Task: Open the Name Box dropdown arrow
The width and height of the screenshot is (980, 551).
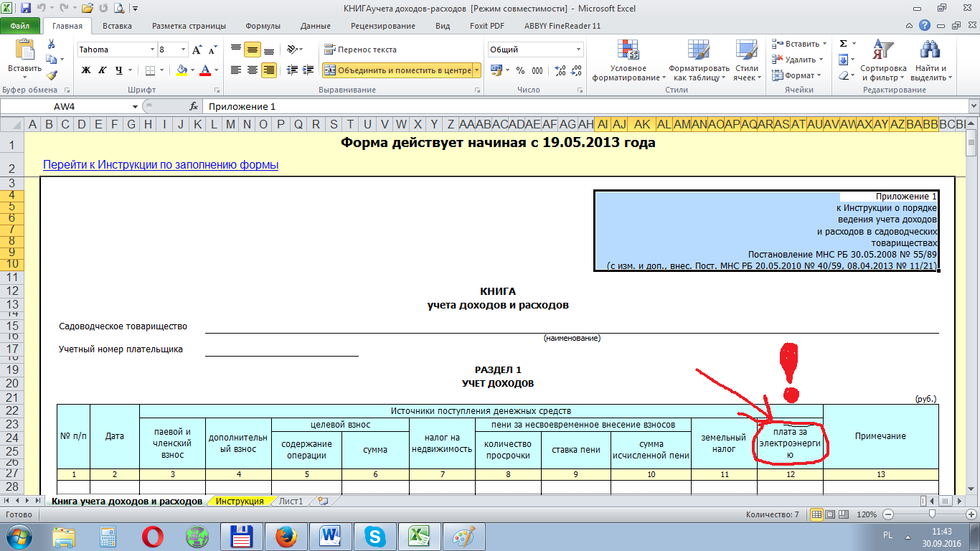Action: click(x=136, y=106)
